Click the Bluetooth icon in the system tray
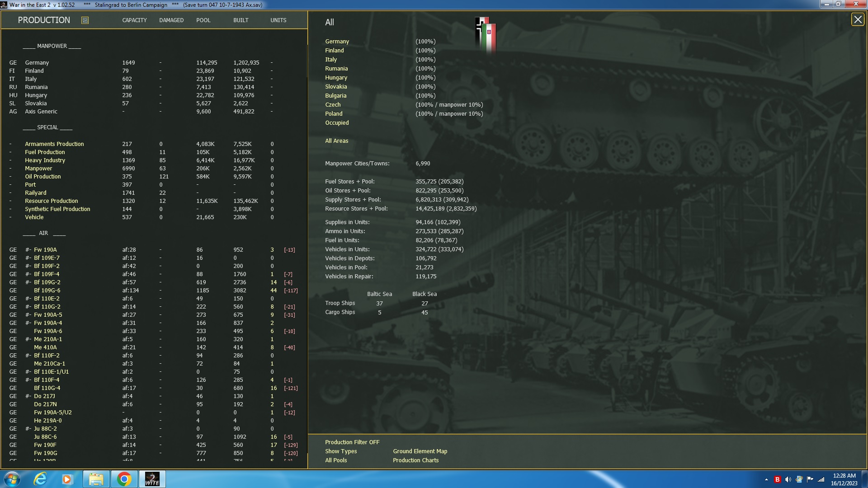Screen dimensions: 868x488 778,479
